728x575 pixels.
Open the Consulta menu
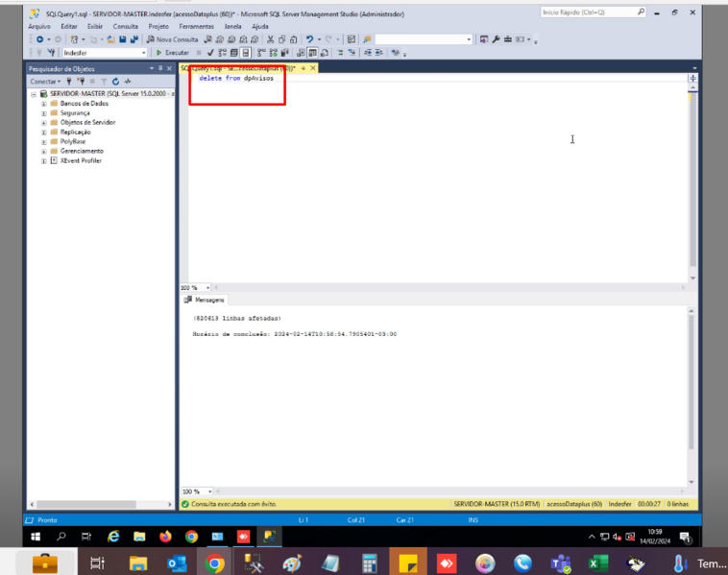[x=126, y=27]
